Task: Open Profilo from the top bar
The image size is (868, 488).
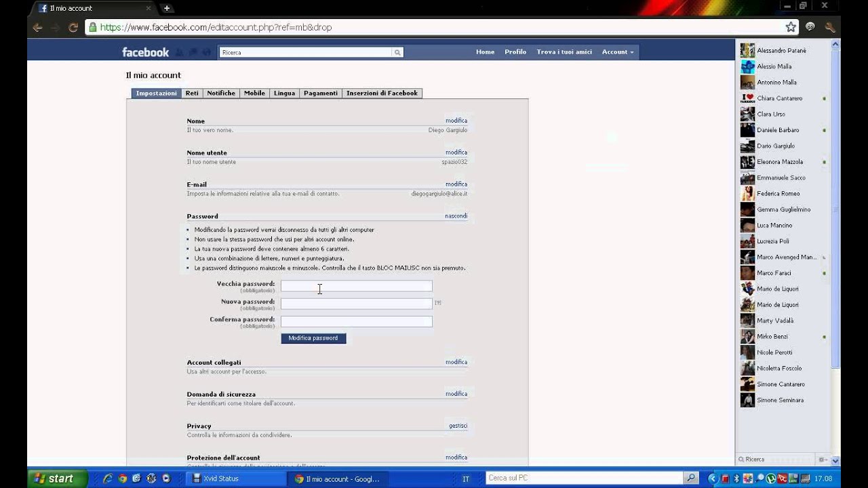Action: click(515, 52)
